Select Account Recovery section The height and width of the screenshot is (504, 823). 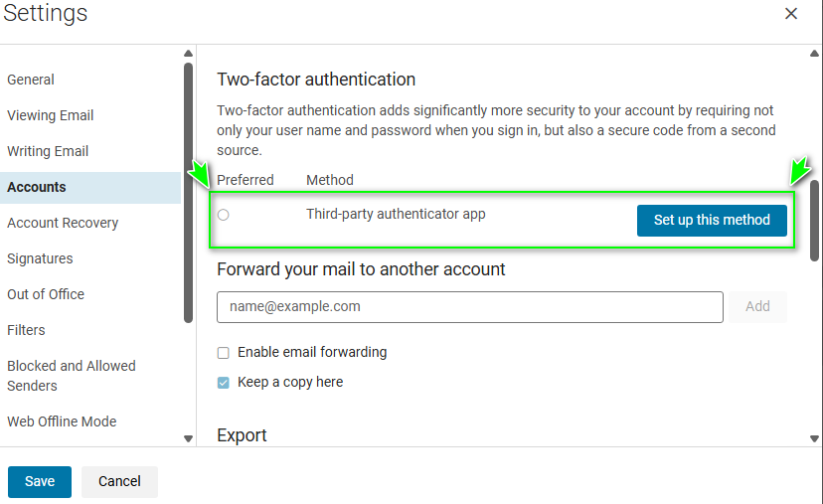(63, 223)
